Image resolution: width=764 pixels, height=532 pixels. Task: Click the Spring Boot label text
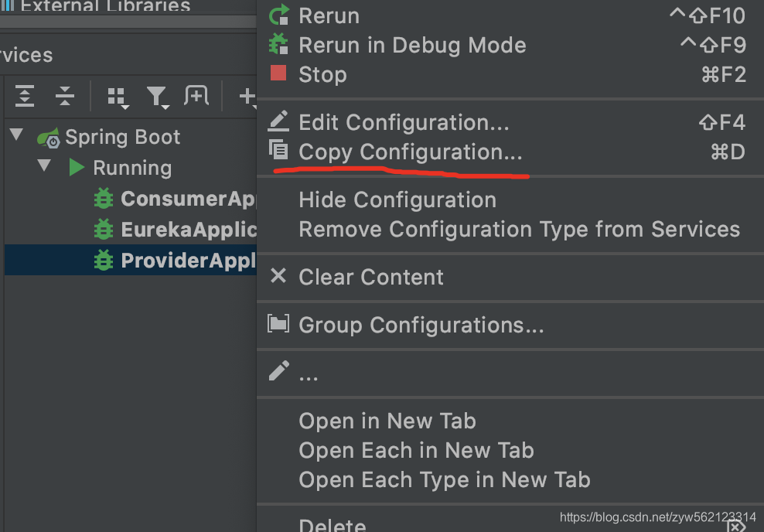tap(123, 138)
